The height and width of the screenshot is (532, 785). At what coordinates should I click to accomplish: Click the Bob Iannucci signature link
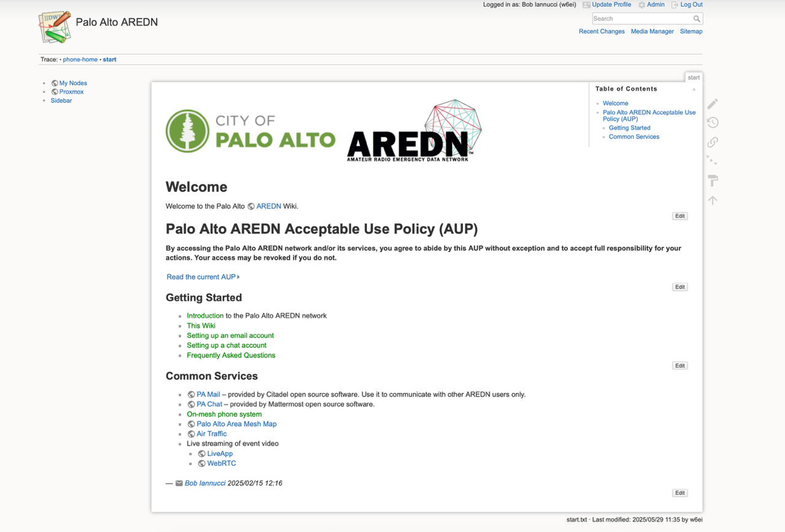pyautogui.click(x=205, y=484)
